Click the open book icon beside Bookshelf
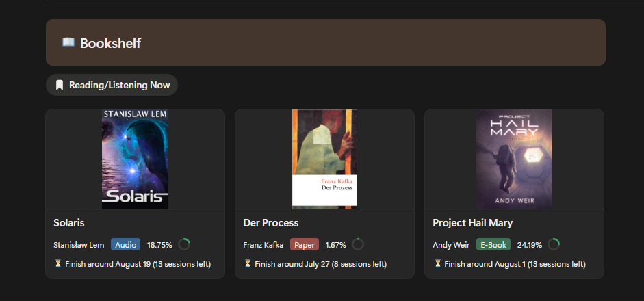 pyautogui.click(x=68, y=42)
